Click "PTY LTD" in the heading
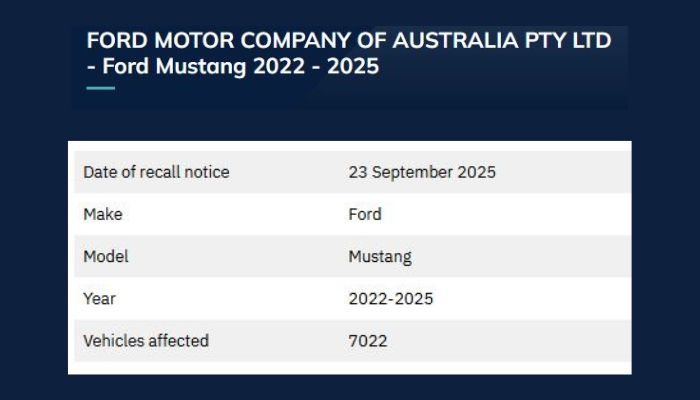Image resolution: width=700 pixels, height=400 pixels. click(563, 41)
